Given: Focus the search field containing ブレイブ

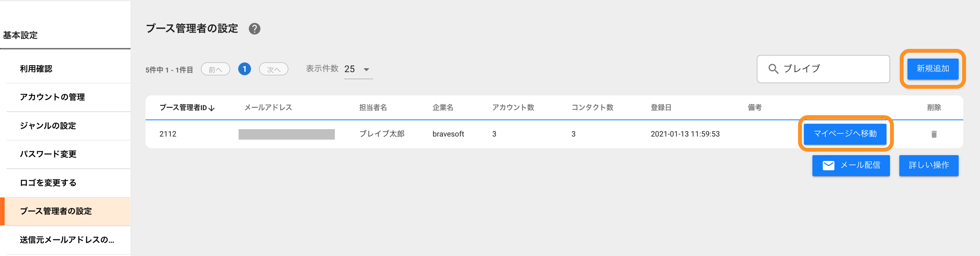Looking at the screenshot, I should [830, 69].
